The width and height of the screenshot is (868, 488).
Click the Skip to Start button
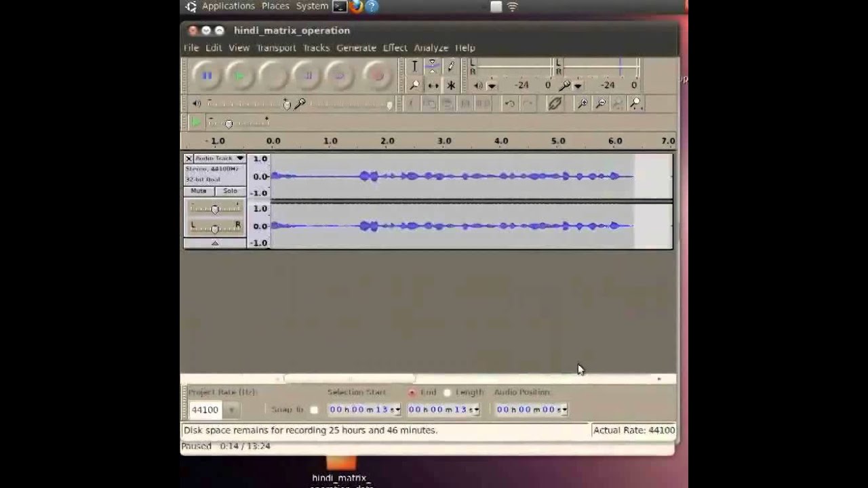click(307, 76)
